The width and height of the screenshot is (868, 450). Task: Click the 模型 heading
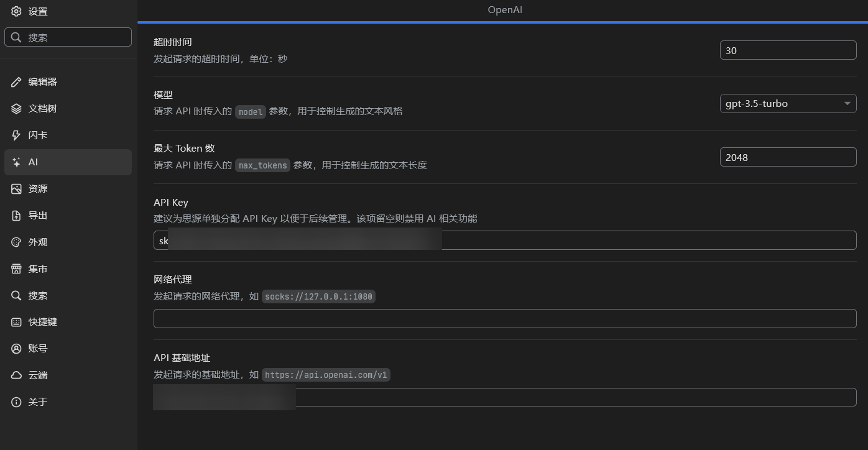(x=163, y=95)
